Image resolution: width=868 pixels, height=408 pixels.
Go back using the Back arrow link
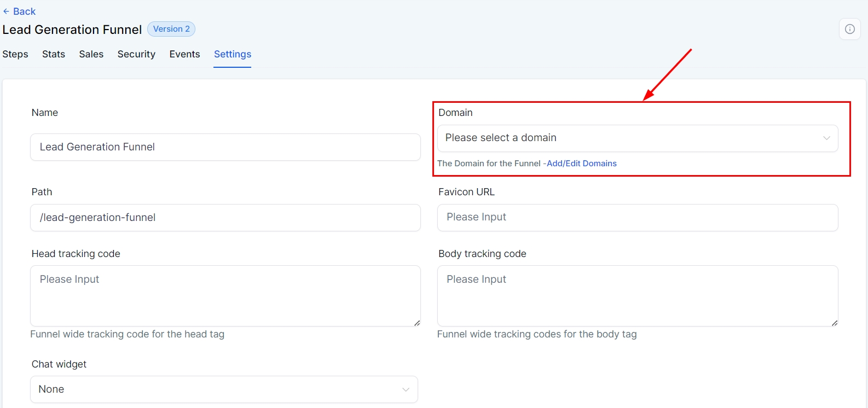pos(19,11)
